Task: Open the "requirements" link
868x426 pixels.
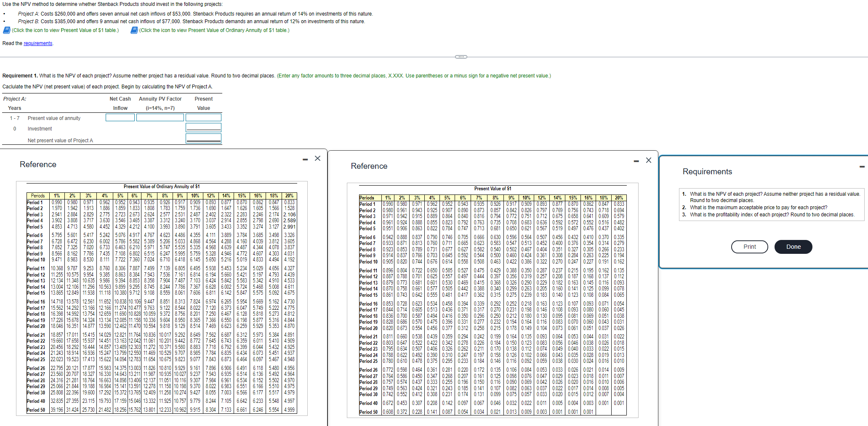Action: [x=38, y=43]
